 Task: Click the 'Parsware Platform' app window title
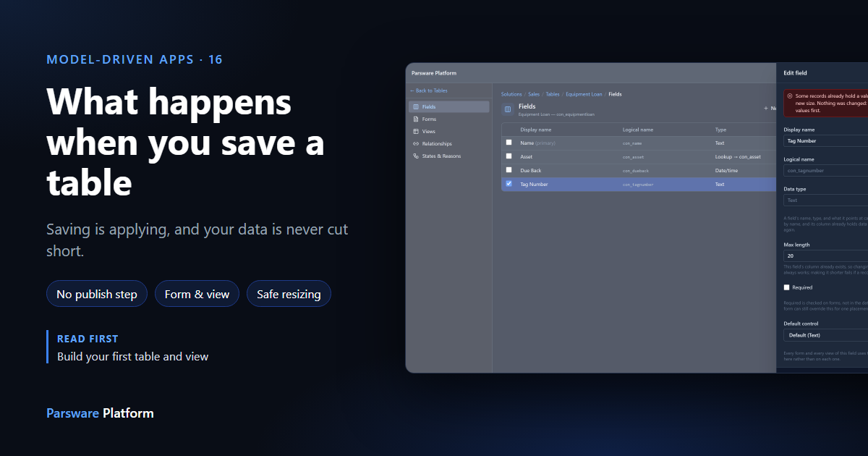tap(434, 73)
